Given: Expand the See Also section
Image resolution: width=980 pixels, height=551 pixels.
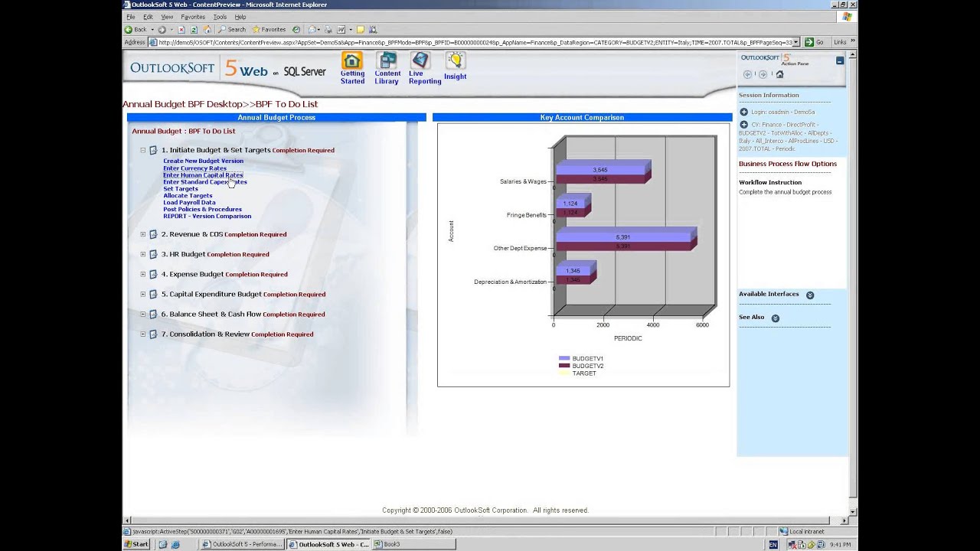Looking at the screenshot, I should (x=775, y=318).
